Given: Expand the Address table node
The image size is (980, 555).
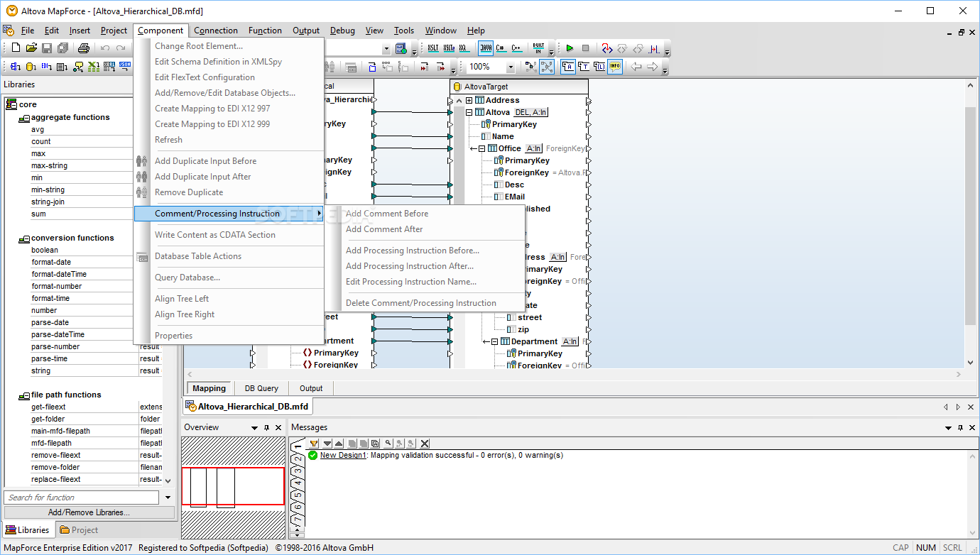Looking at the screenshot, I should click(x=469, y=100).
